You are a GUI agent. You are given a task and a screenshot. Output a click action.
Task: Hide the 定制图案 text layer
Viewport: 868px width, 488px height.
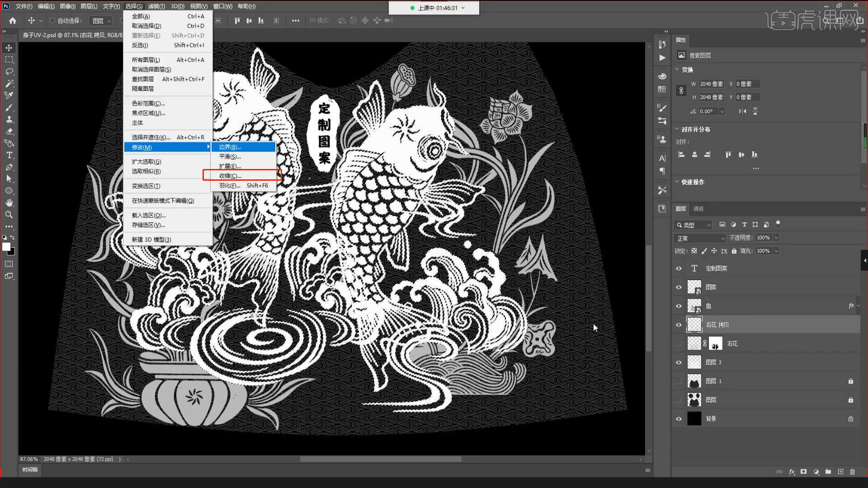point(679,268)
